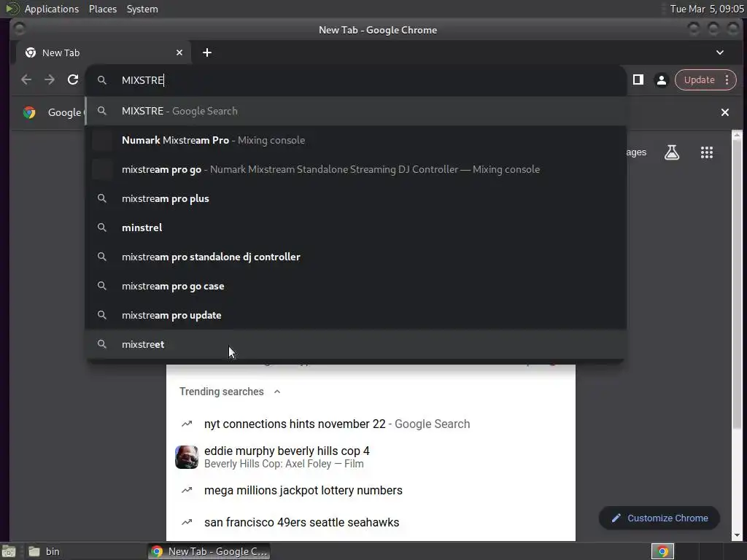Open 'eddie murphy beverly hills cop 4' trend
This screenshot has height=560, width=747.
[371, 457]
